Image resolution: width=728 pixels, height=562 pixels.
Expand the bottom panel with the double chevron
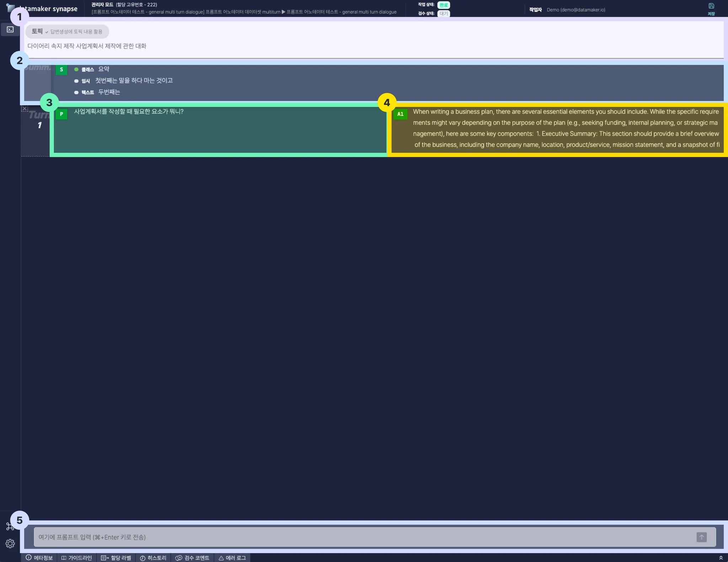[x=721, y=558]
